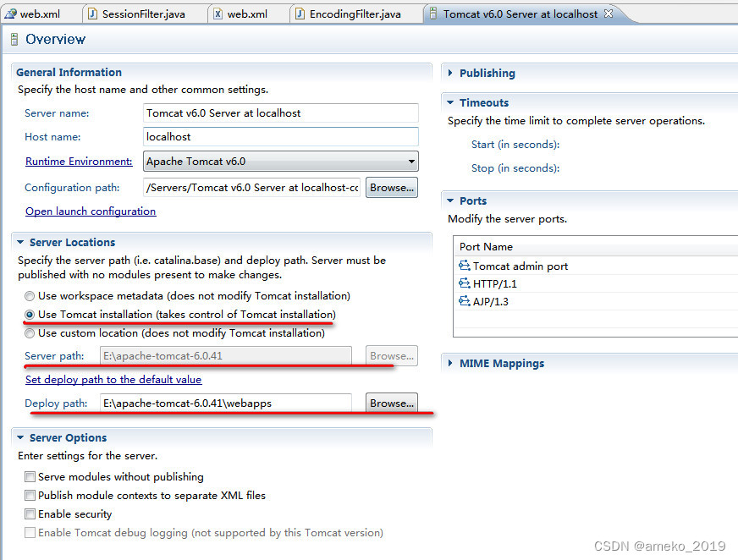Browse for the Deploy path
Image resolution: width=738 pixels, height=560 pixels.
[x=392, y=404]
